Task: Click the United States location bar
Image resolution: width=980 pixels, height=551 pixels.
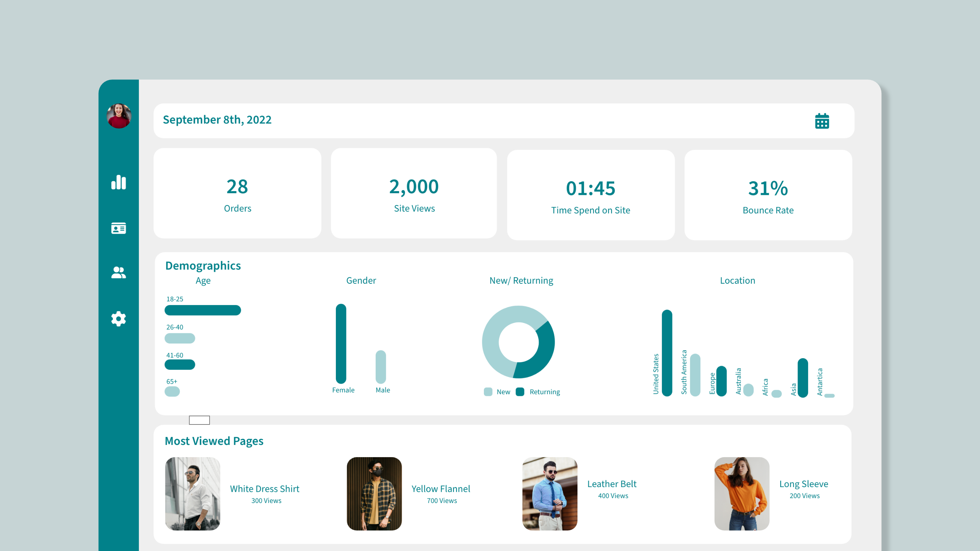Action: click(667, 353)
